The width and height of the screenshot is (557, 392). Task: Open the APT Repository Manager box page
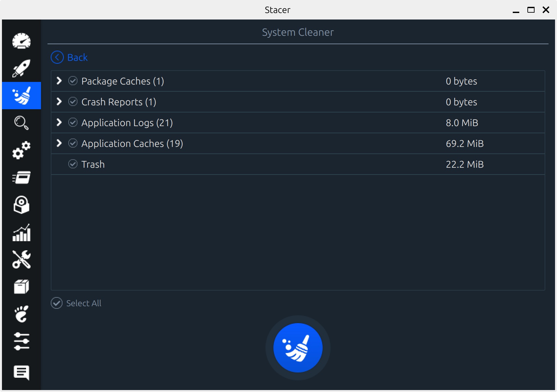(21, 287)
